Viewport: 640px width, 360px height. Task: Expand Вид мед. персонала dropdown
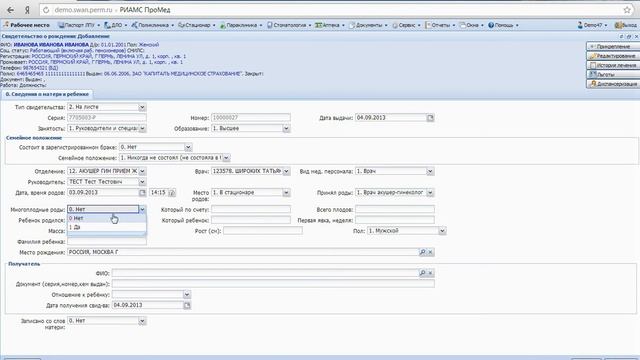coord(430,171)
